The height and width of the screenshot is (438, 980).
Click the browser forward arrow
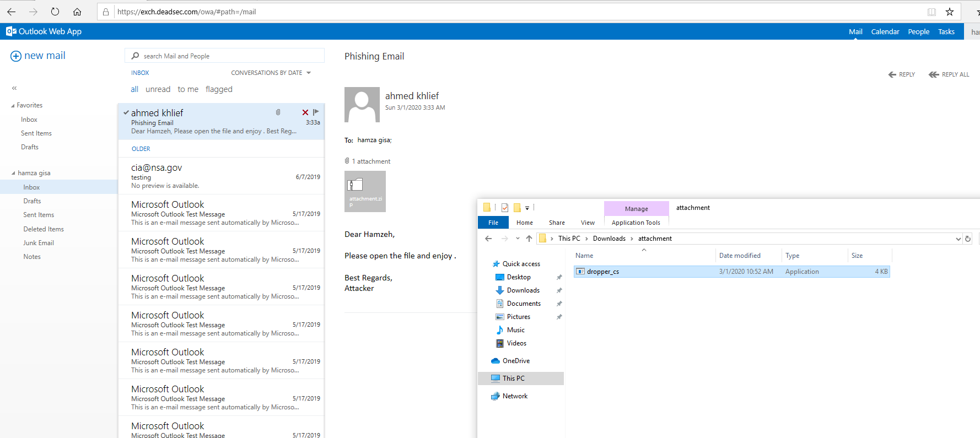[33, 12]
